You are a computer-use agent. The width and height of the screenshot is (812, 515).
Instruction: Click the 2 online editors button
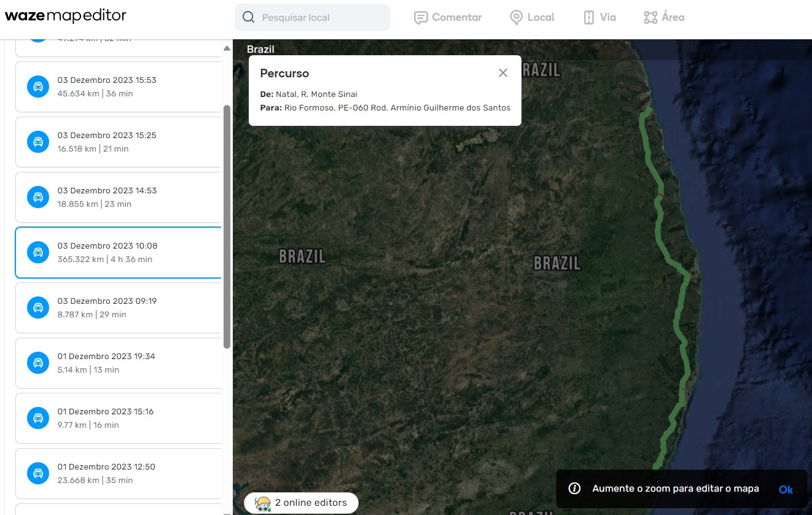click(301, 503)
